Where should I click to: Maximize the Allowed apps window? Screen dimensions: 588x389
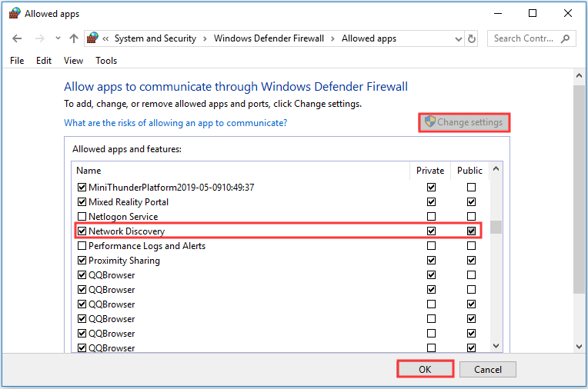[533, 14]
